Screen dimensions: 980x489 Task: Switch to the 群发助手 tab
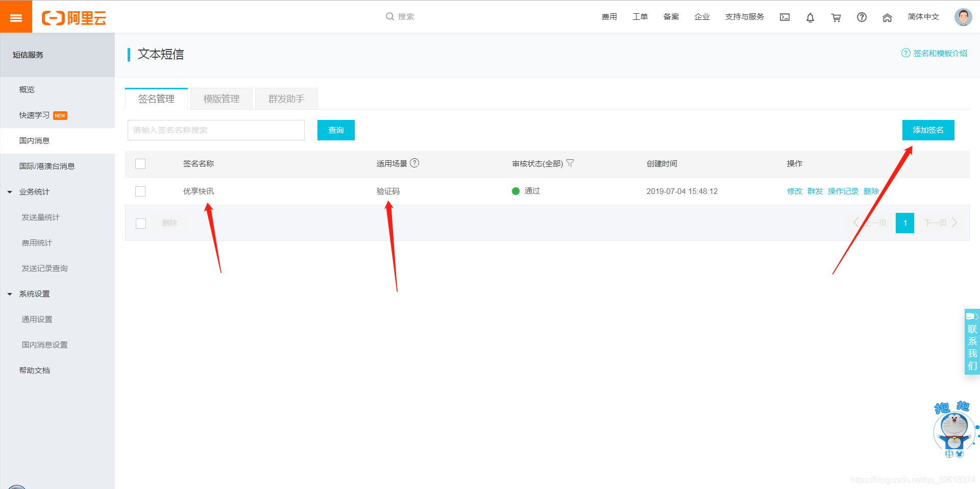[x=286, y=99]
